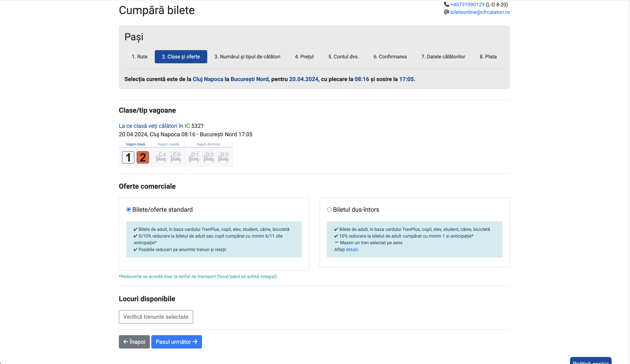The image size is (630, 364).
Task: Click arrival time 17:05 in summary
Action: point(406,79)
